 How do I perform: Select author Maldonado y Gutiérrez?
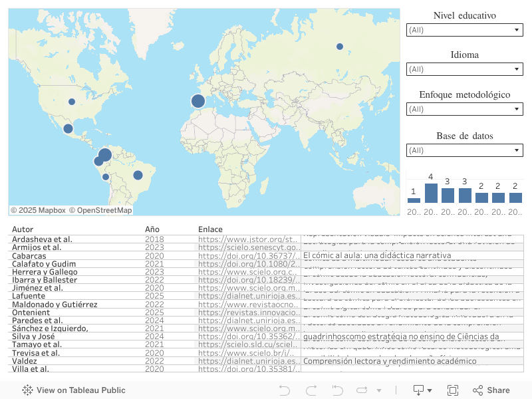[x=55, y=305]
